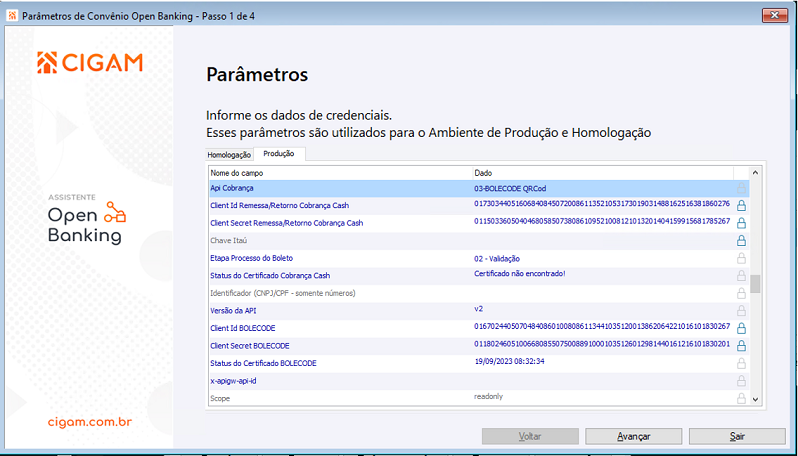Click lock icon in Api Cobrança row
The height and width of the screenshot is (456, 798).
pyautogui.click(x=742, y=188)
